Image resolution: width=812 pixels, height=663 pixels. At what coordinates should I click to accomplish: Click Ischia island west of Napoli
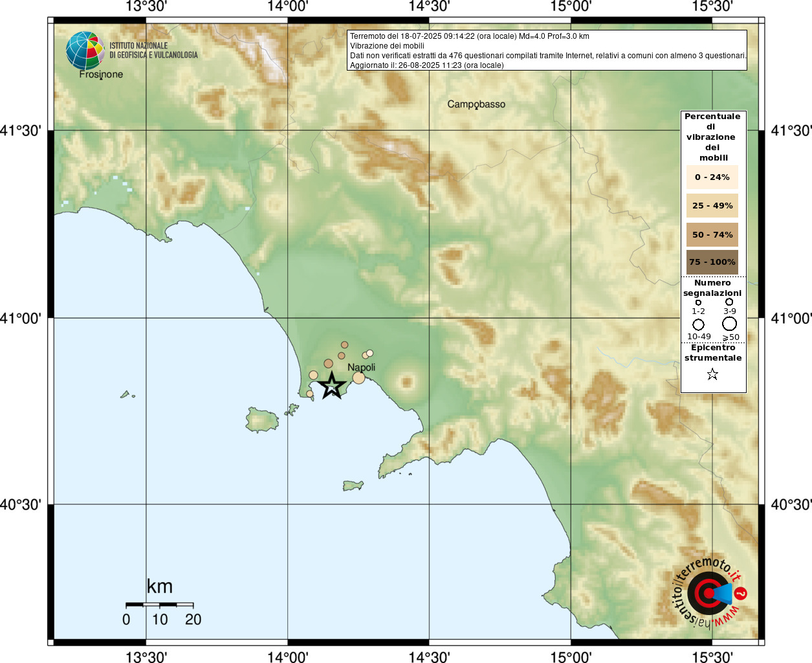tap(262, 420)
